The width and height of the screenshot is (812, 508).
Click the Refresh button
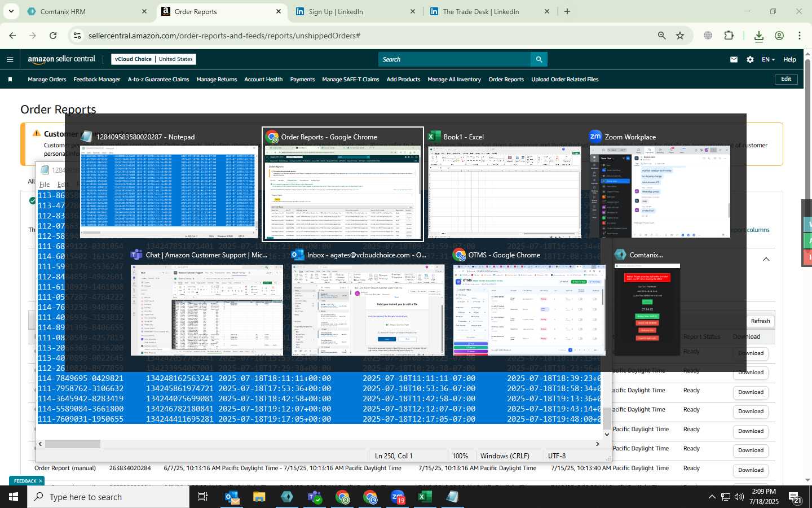[x=760, y=321]
